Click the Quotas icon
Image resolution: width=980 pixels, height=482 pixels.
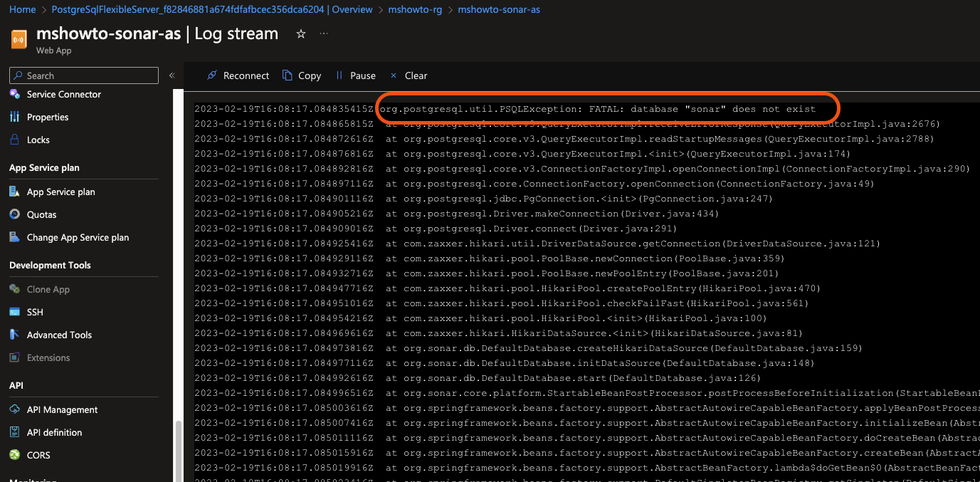[14, 214]
